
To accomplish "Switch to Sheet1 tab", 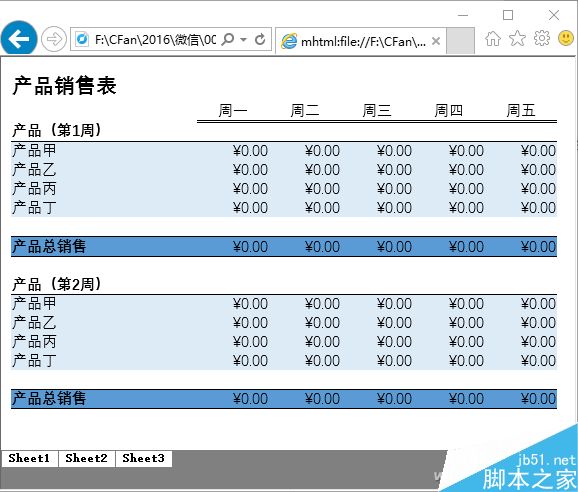I will click(29, 458).
